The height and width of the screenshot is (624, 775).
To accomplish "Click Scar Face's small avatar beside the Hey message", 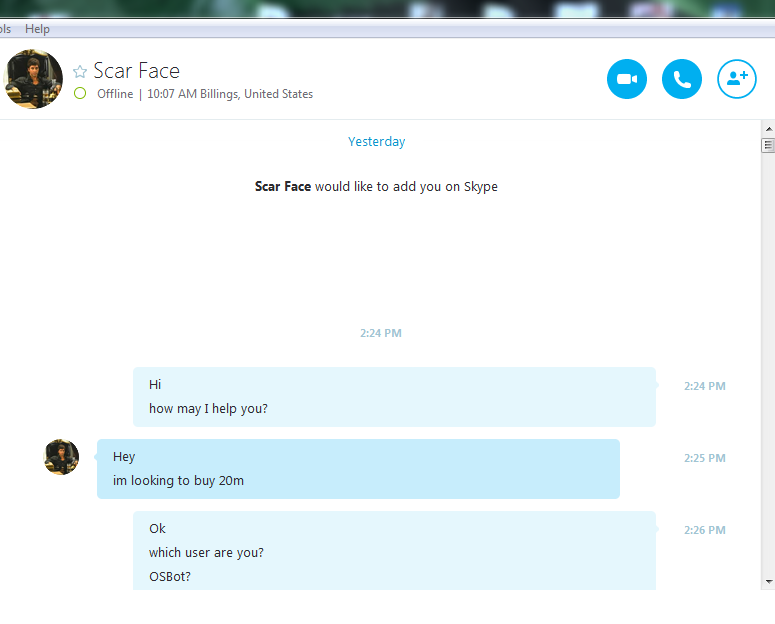I will click(x=61, y=457).
